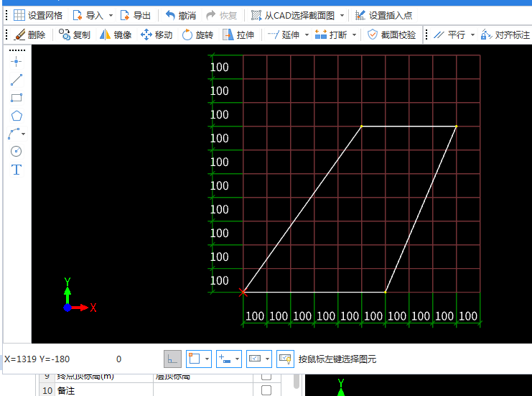Select the text T tool

17,170
